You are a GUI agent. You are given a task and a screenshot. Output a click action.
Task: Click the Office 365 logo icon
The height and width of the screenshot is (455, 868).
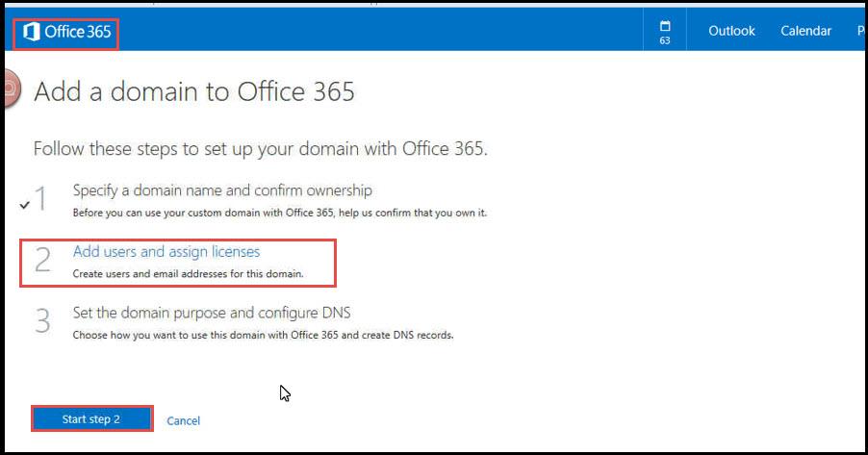(32, 32)
